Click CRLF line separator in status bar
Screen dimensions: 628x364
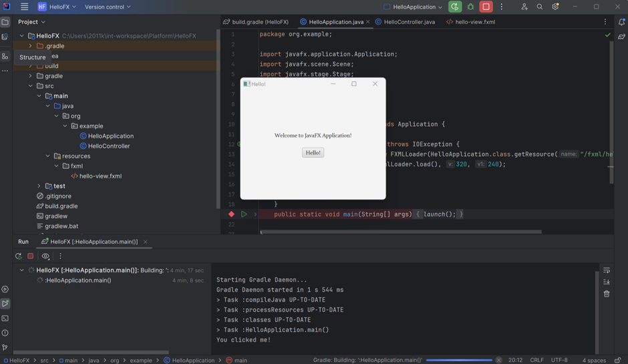coord(536,360)
